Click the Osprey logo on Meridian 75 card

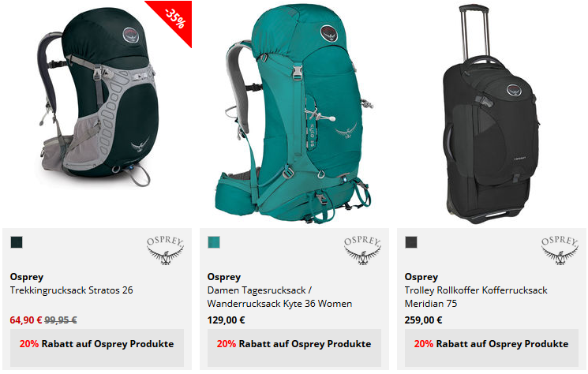tap(560, 251)
